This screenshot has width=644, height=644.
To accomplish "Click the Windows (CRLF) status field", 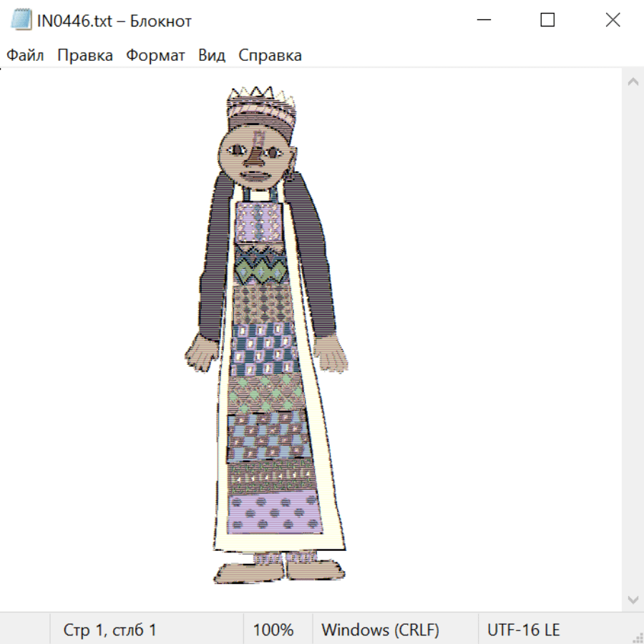I will 380,630.
